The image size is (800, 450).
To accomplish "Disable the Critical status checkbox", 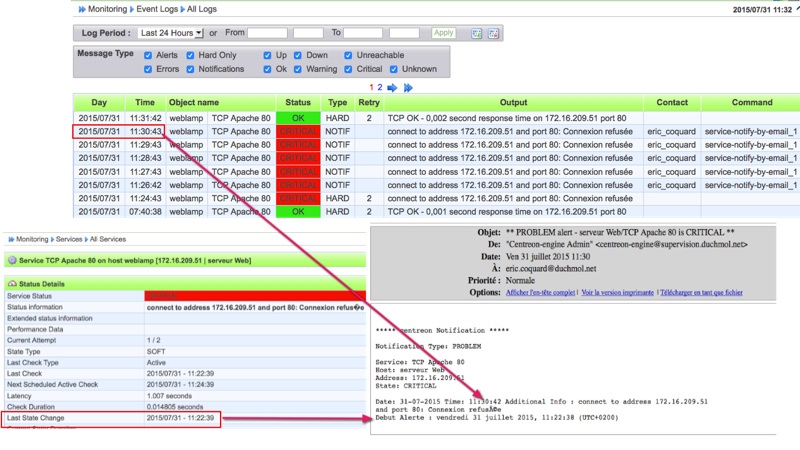I will (x=348, y=69).
